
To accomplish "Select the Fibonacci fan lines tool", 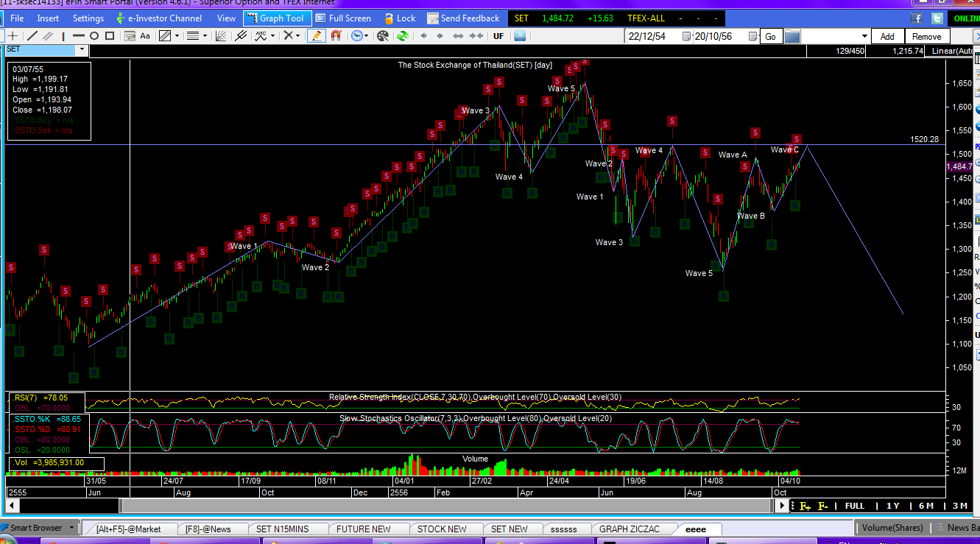I will click(x=222, y=36).
